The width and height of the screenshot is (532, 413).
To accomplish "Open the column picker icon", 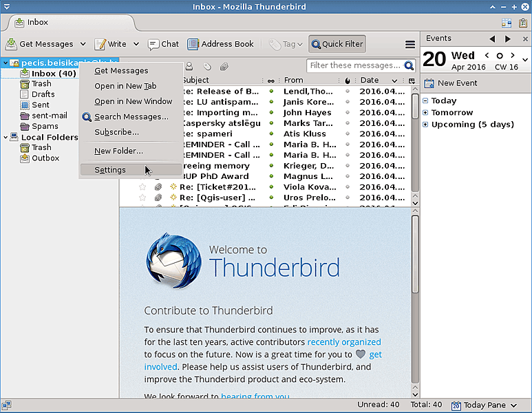I will pyautogui.click(x=412, y=81).
